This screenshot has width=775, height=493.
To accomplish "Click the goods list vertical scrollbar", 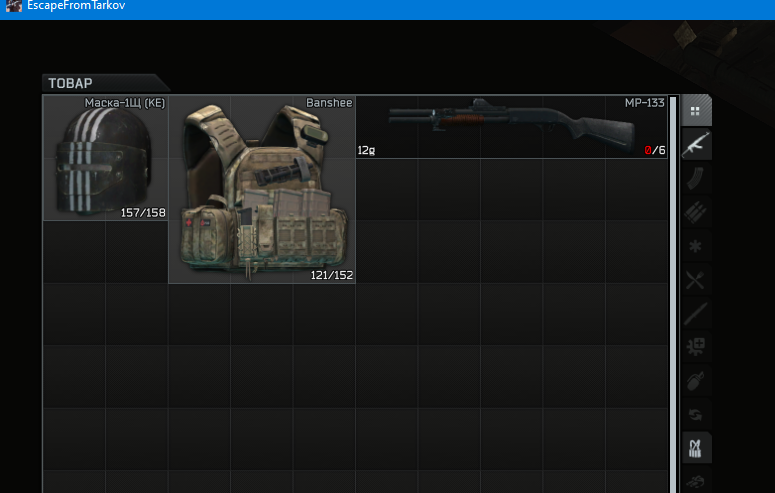I will tap(673, 294).
